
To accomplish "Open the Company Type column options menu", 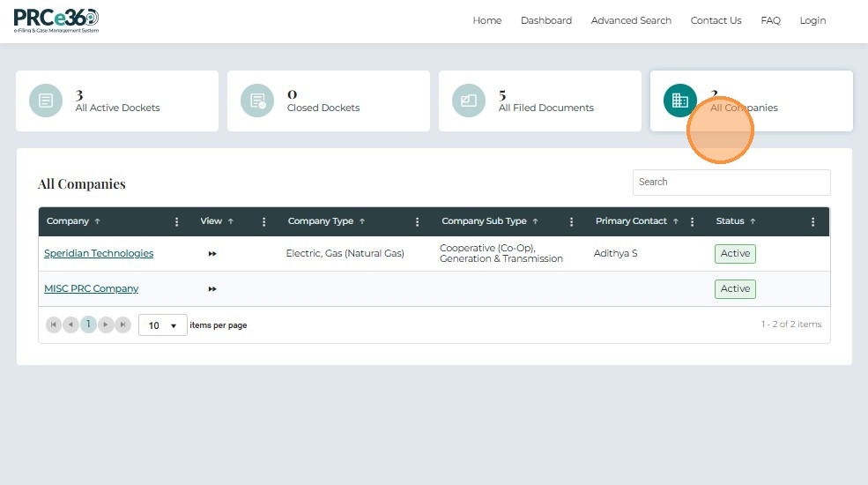I will pyautogui.click(x=418, y=222).
